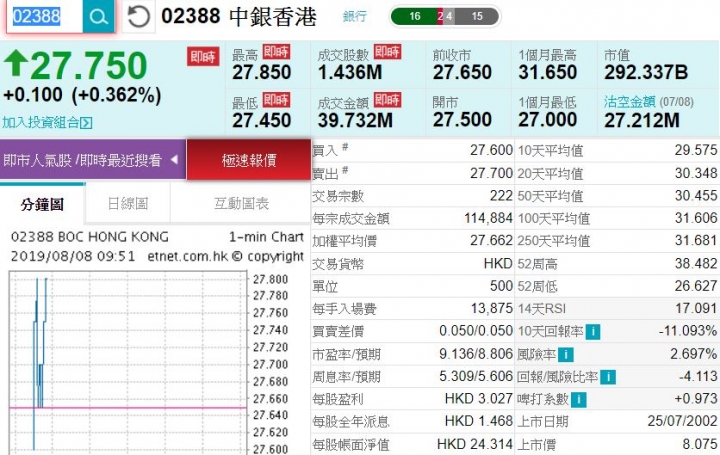Click the 市盈率/預期 value 9.136/8.806
720x455 pixels.
[476, 354]
